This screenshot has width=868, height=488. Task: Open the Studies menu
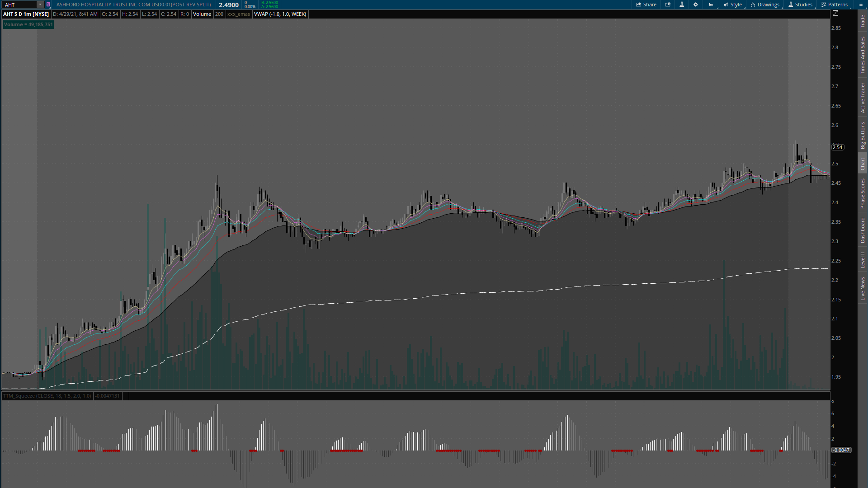(x=800, y=5)
